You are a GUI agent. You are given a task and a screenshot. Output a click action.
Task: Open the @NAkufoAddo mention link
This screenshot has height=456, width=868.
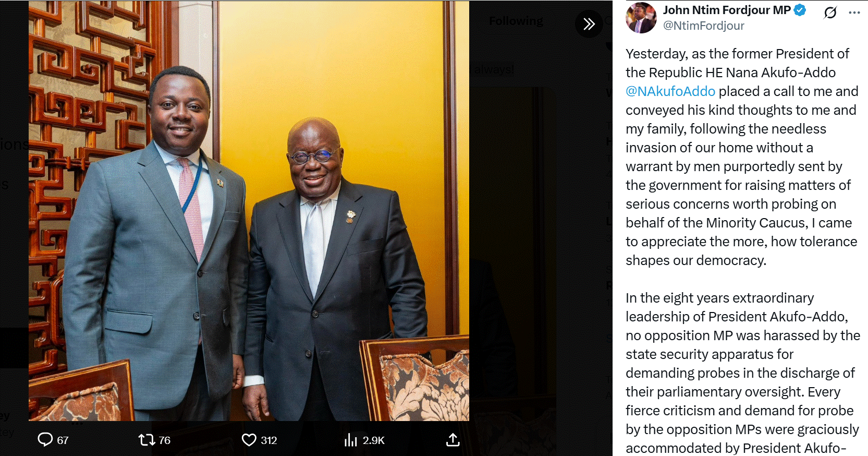click(670, 91)
